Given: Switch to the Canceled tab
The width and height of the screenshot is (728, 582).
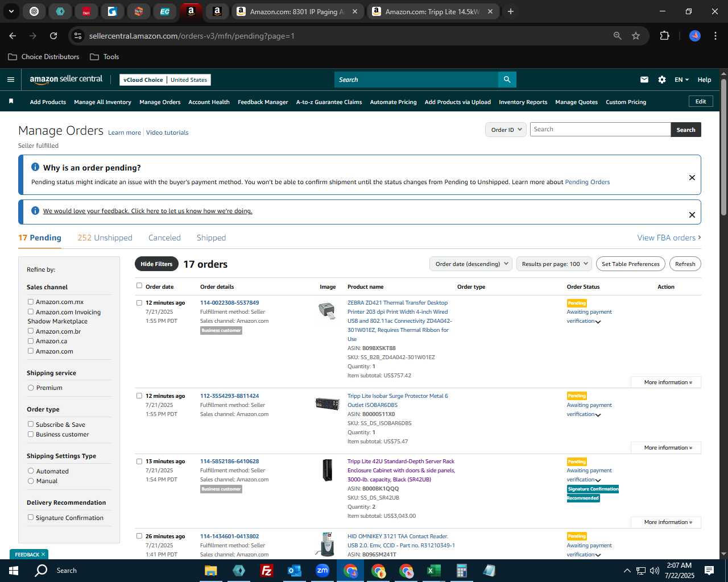Looking at the screenshot, I should coord(164,238).
